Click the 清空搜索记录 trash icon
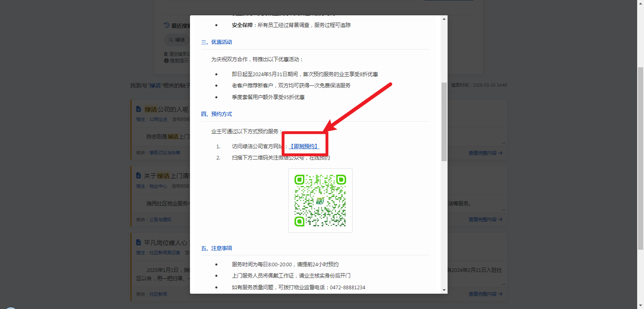This screenshot has width=644, height=309. [166, 54]
